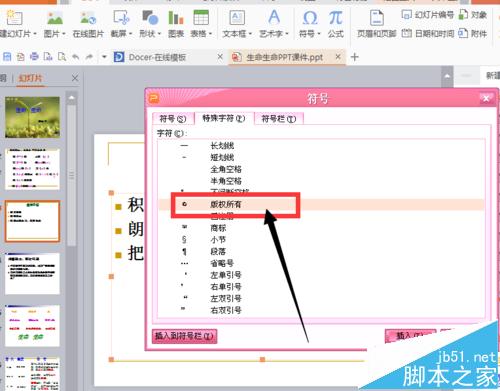This screenshot has width=500, height=391.
Task: Select 段落 paragraph symbol row
Action: click(321, 251)
